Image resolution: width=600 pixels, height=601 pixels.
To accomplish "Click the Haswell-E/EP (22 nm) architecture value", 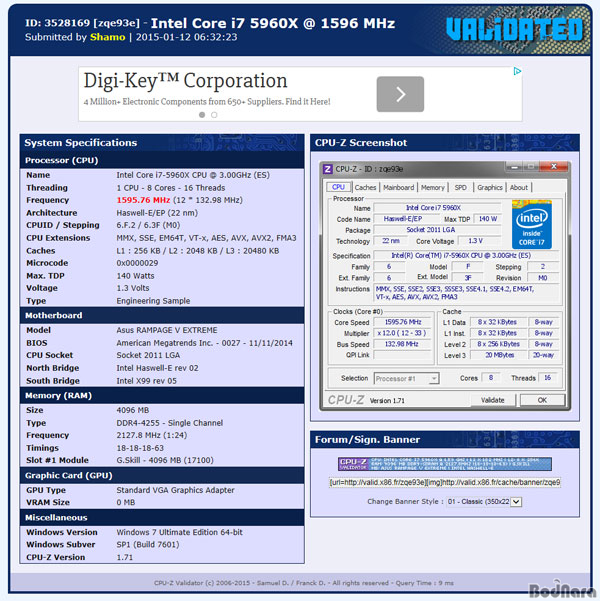I will point(157,213).
